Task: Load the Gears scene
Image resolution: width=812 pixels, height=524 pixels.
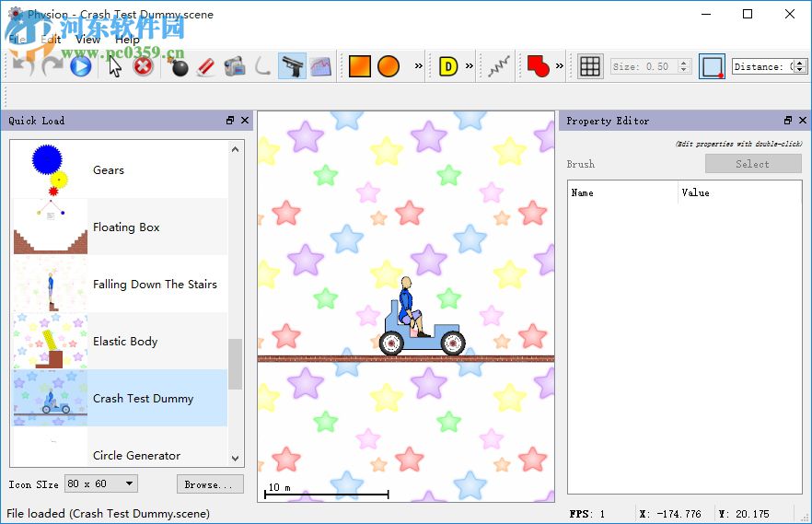Action: click(120, 169)
